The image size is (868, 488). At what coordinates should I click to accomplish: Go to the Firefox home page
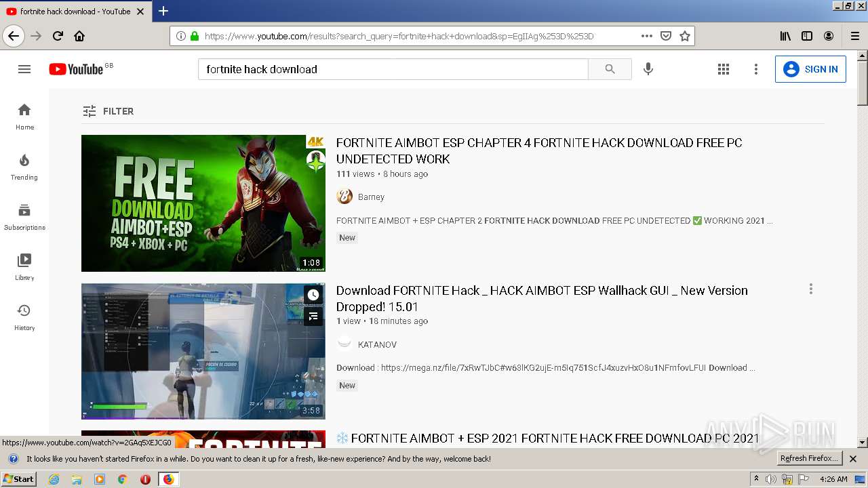(79, 36)
